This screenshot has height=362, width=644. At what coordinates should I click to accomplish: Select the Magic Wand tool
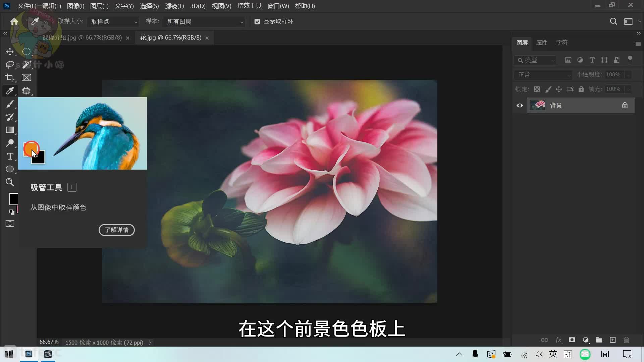(26, 65)
